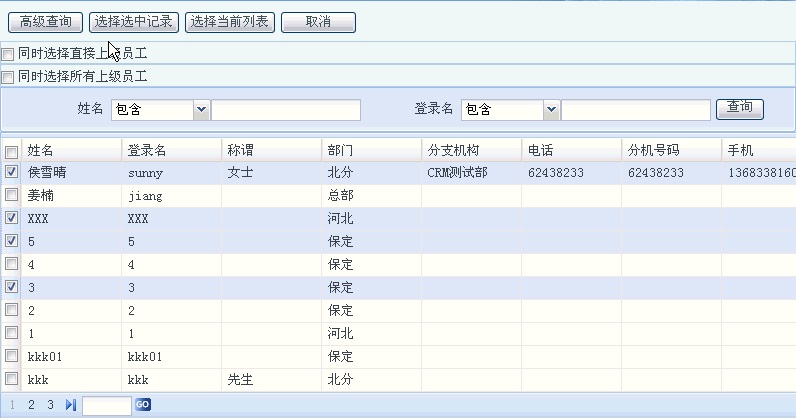Check the 同时选择直接上级员工 checkbox
Image resolution: width=796 pixels, height=418 pixels.
coord(8,54)
